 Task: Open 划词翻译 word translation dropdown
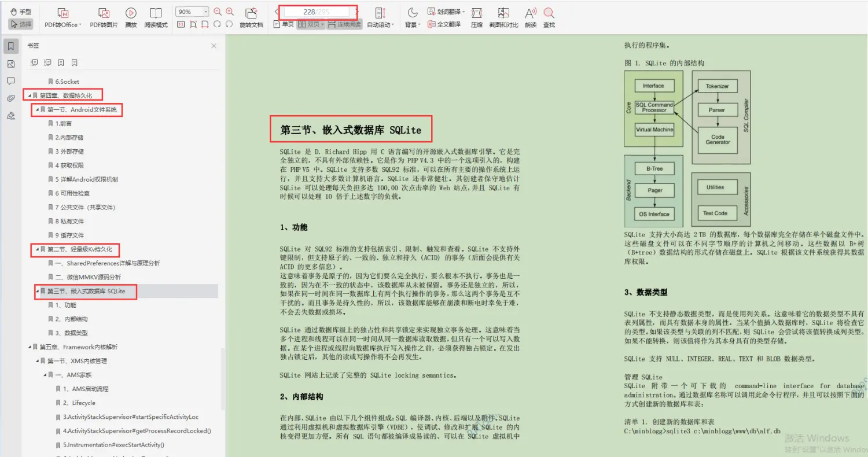coord(447,12)
